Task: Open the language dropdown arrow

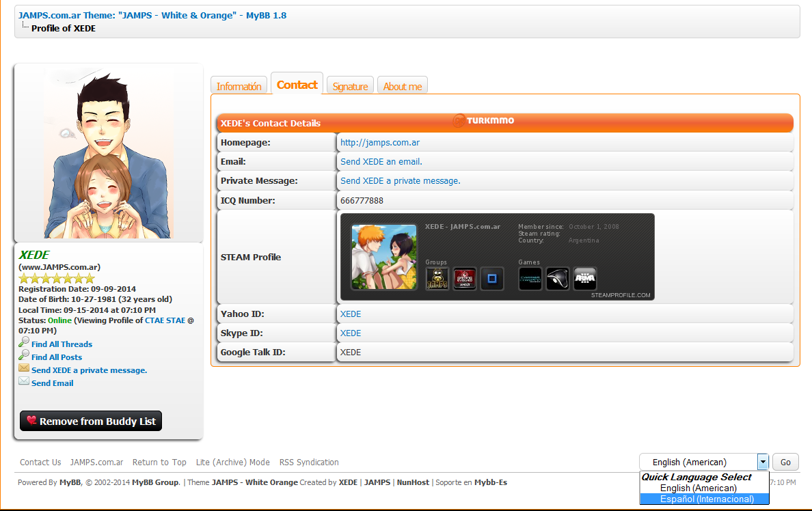Action: tap(763, 462)
